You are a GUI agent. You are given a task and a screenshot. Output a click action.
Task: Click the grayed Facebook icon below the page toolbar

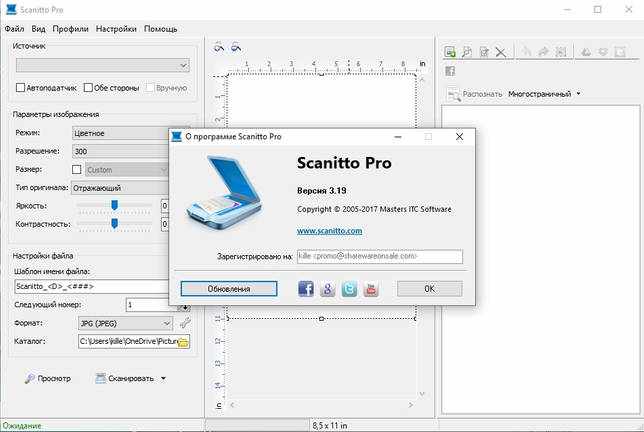[450, 71]
